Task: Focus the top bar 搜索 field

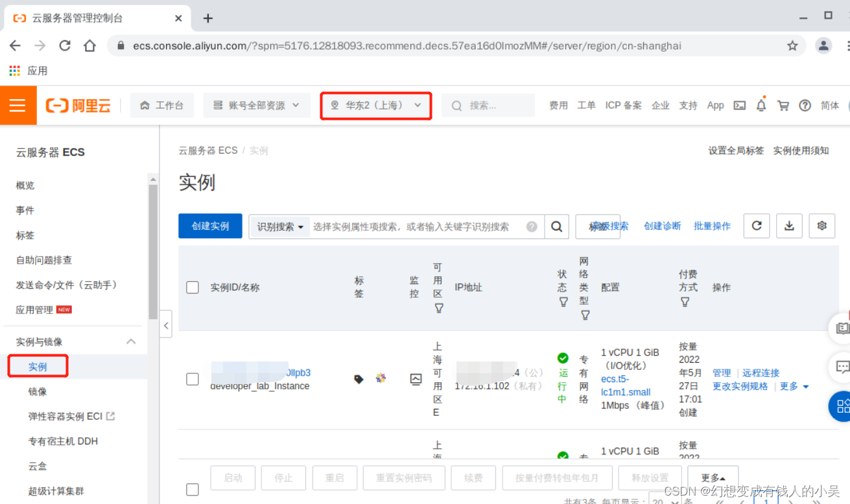Action: tap(488, 106)
